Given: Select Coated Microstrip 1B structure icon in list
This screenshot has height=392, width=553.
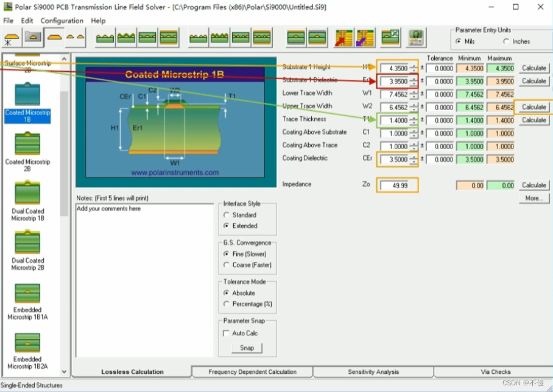Looking at the screenshot, I should point(27,94).
